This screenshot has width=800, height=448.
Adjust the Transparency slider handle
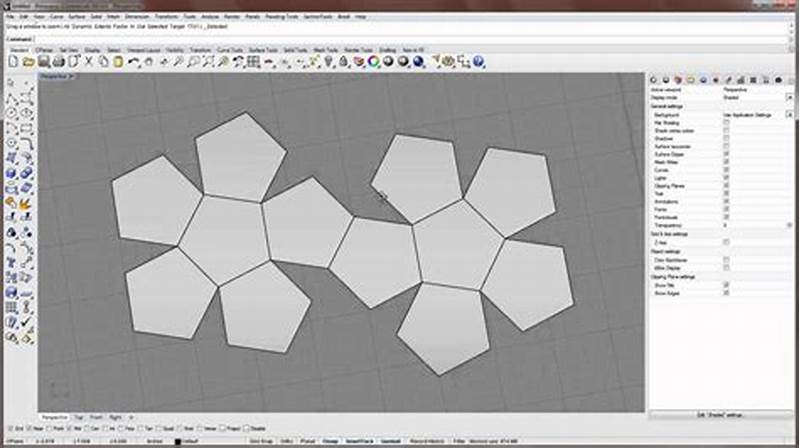[789, 225]
